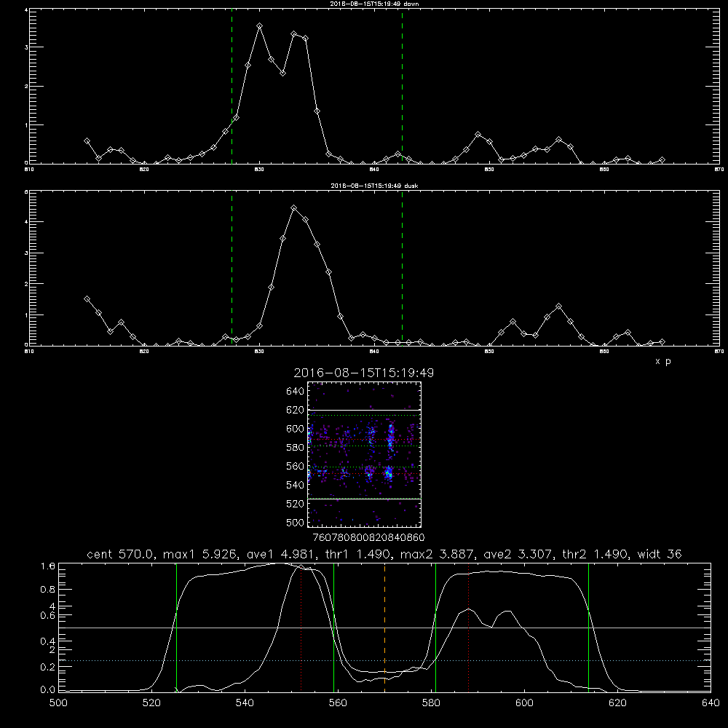Open the spectral image thumbnail
Image resolution: width=728 pixels, height=728 pixels.
click(x=365, y=454)
